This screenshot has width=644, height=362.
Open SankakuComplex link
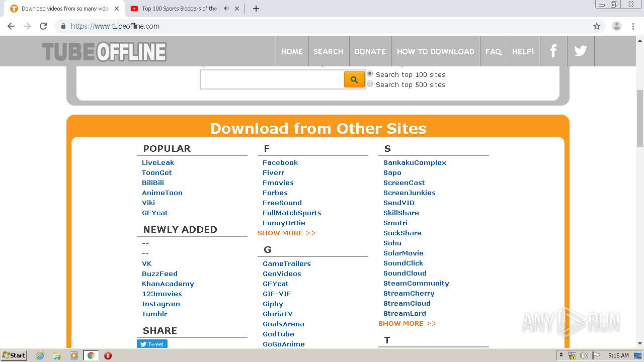click(415, 162)
